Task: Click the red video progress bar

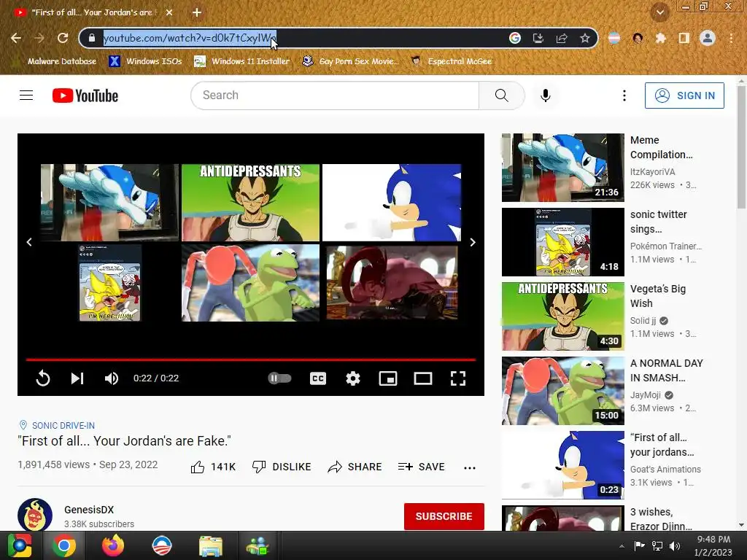Action: [251, 359]
